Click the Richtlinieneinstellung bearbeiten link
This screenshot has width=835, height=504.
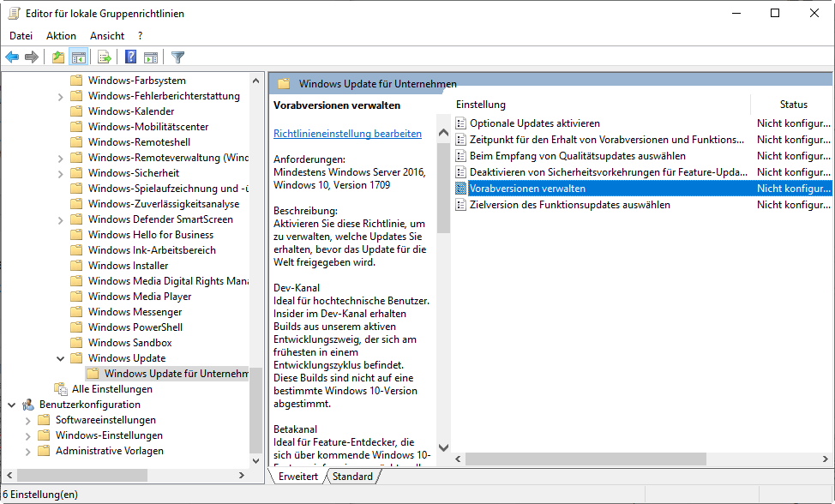[x=347, y=134]
